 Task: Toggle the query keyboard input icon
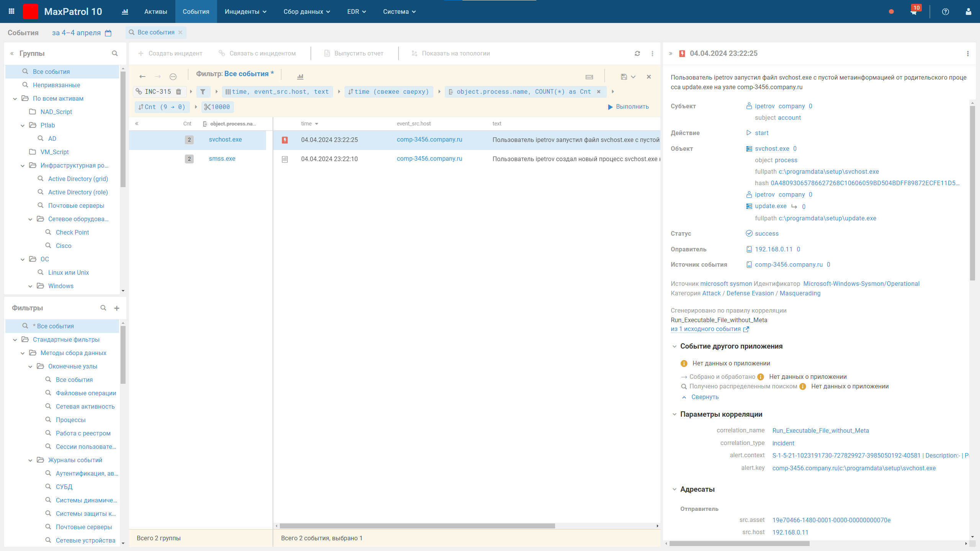pyautogui.click(x=590, y=77)
